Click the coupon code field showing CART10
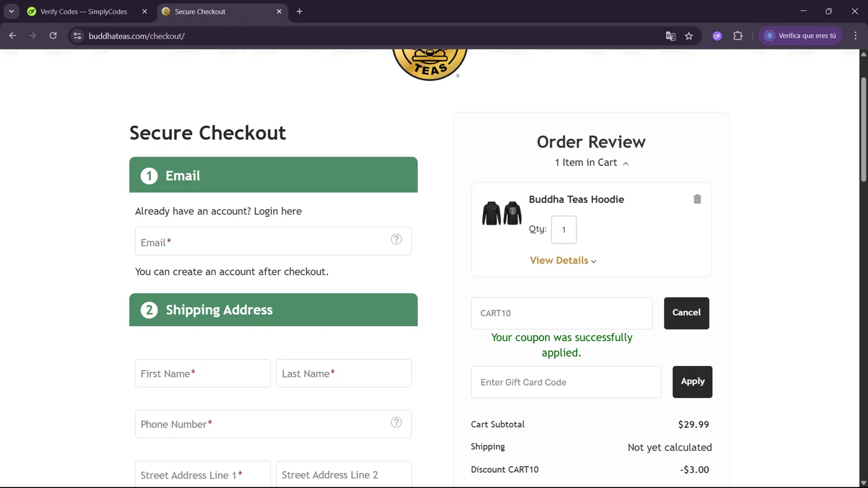Viewport: 868px width, 488px height. (561, 313)
